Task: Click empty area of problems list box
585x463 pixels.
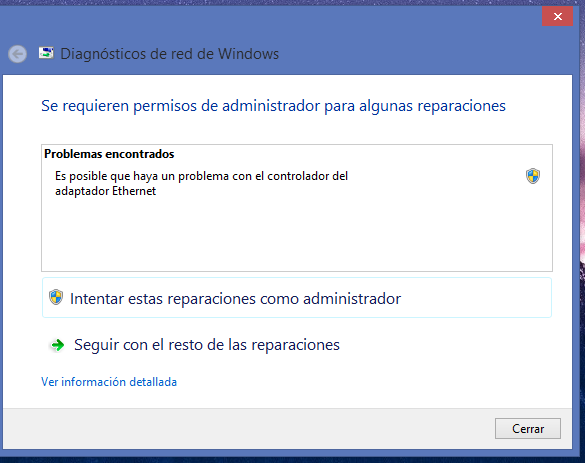Action: click(297, 235)
